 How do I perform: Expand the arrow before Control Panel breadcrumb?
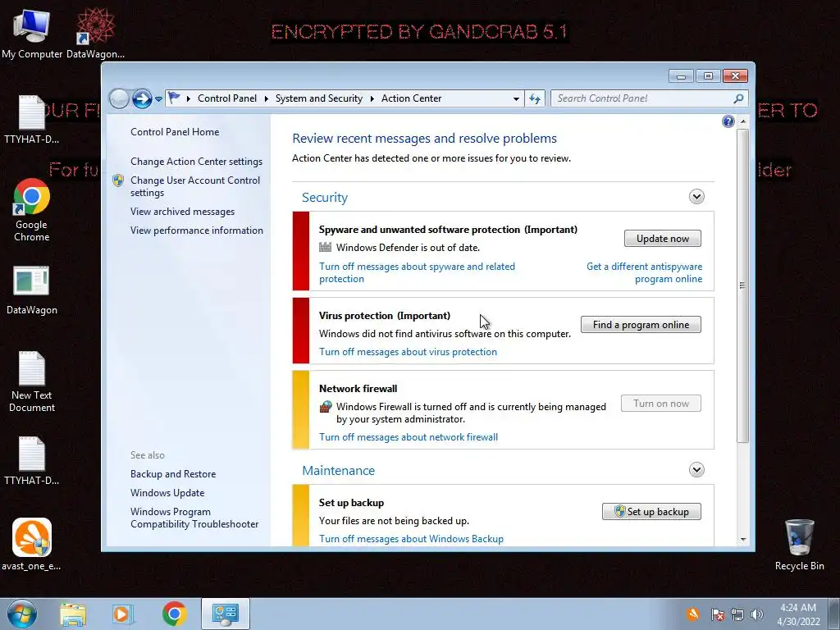pyautogui.click(x=189, y=98)
